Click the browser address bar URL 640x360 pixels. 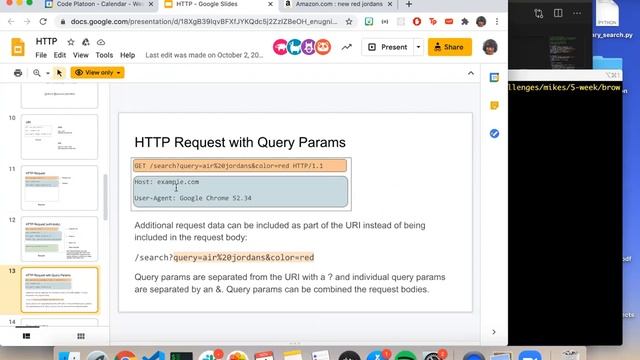coord(204,22)
